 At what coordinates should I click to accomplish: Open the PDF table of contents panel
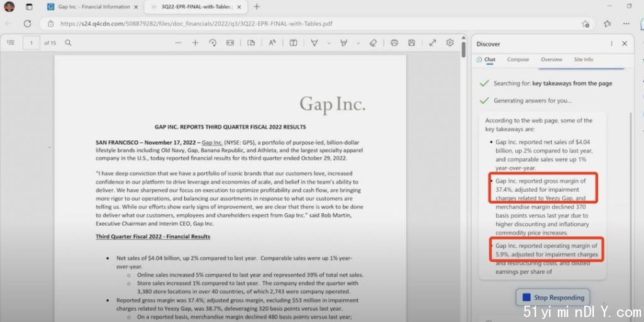pos(11,43)
